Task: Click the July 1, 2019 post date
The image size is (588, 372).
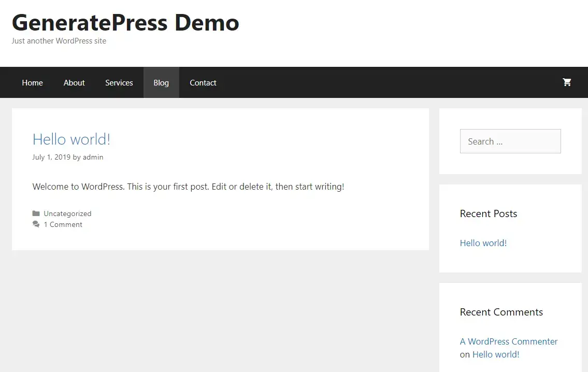Action: 51,157
